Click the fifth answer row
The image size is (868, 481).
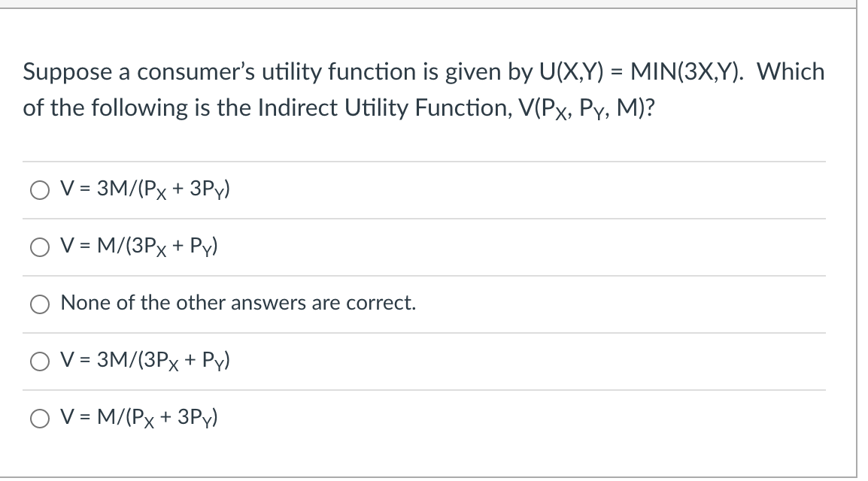[x=421, y=417]
